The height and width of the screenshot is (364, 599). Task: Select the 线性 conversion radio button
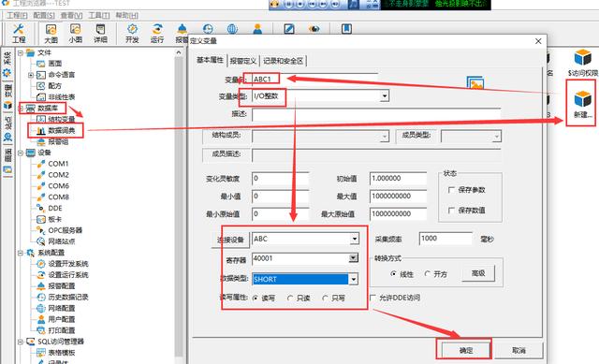click(393, 274)
